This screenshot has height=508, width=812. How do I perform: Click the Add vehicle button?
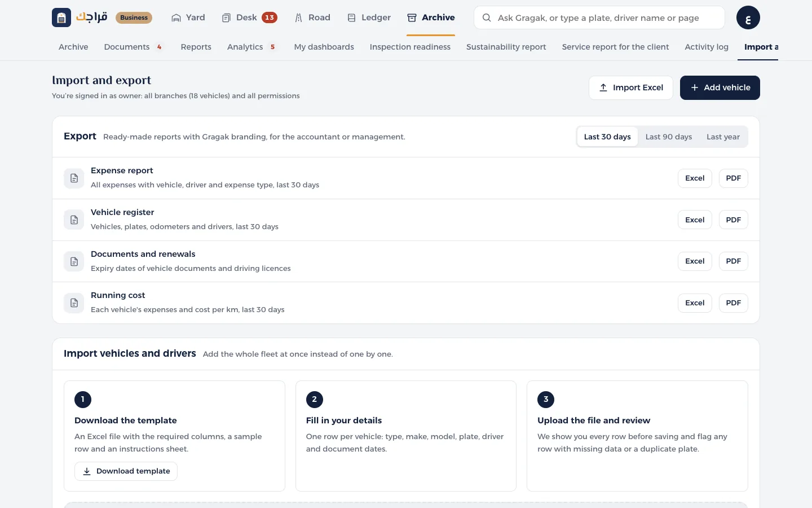(x=720, y=87)
